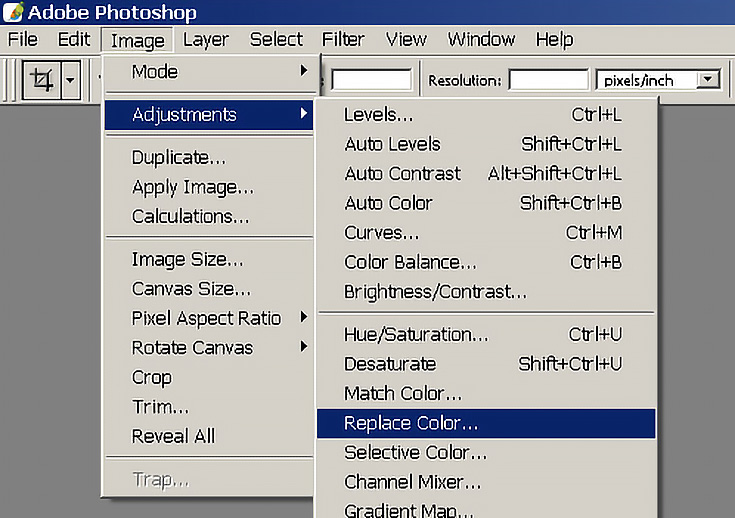
Task: Choose Apply Image... option
Action: 209,187
